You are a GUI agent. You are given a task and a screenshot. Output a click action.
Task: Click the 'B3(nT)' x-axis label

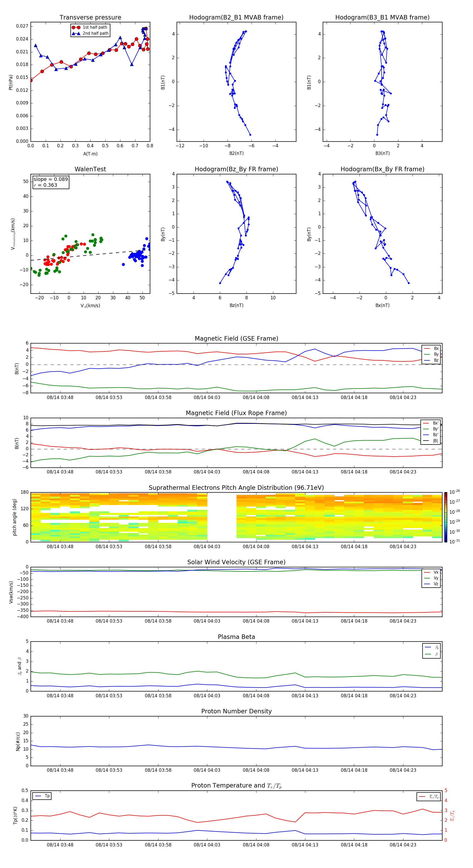pyautogui.click(x=382, y=153)
